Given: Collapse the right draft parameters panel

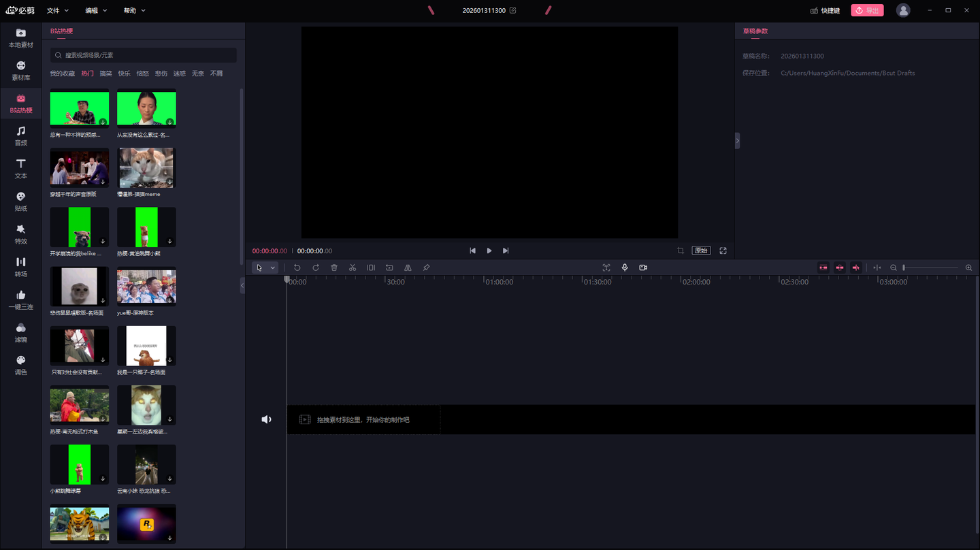Looking at the screenshot, I should click(x=737, y=141).
